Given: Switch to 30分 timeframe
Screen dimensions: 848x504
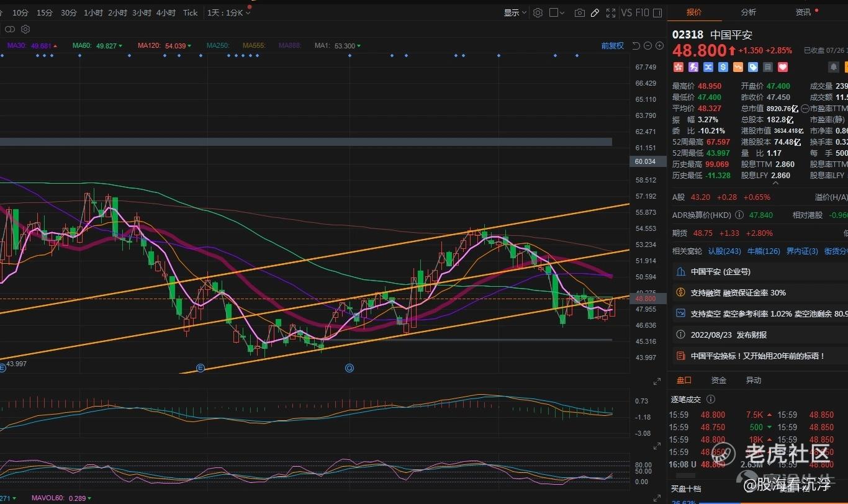Looking at the screenshot, I should tap(69, 12).
